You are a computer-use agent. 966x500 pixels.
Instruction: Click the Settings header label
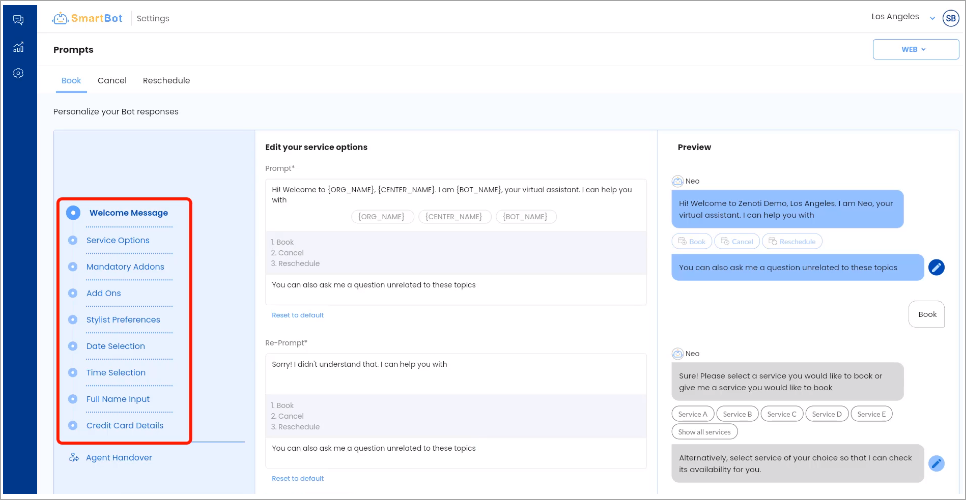(153, 18)
